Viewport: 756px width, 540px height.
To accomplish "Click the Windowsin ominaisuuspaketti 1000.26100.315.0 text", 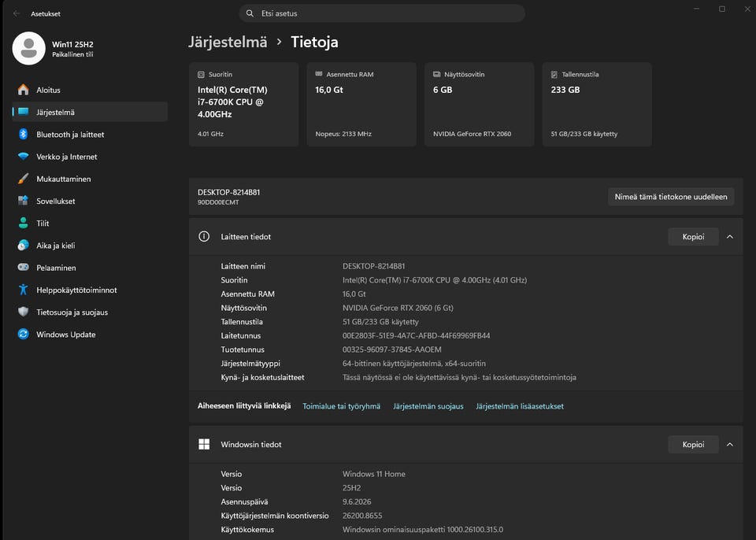I will [423, 530].
